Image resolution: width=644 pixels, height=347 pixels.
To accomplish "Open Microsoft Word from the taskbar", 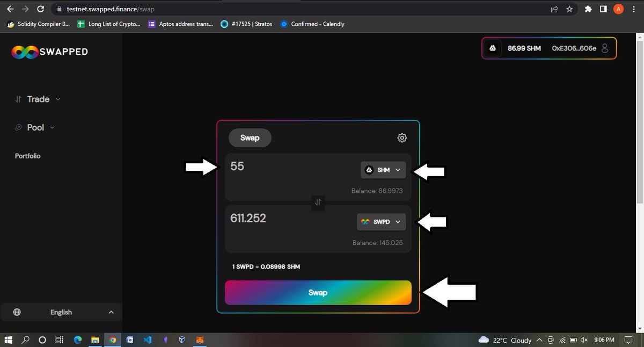I will 130,340.
